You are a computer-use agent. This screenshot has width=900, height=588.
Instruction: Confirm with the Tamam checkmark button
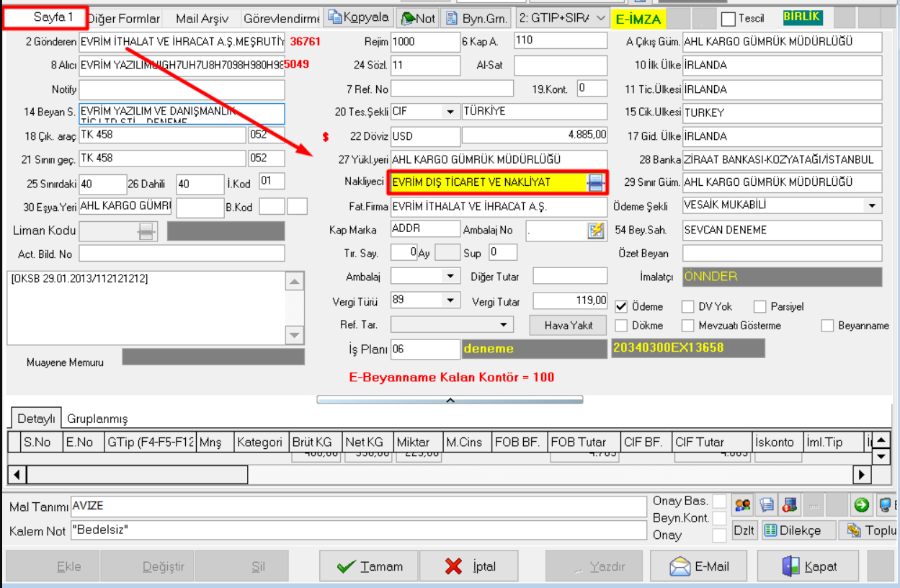[369, 566]
